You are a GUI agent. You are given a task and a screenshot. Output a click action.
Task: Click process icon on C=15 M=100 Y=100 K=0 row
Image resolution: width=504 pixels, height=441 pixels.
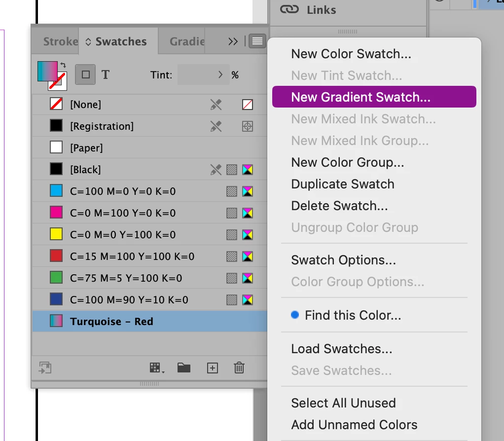click(x=232, y=257)
